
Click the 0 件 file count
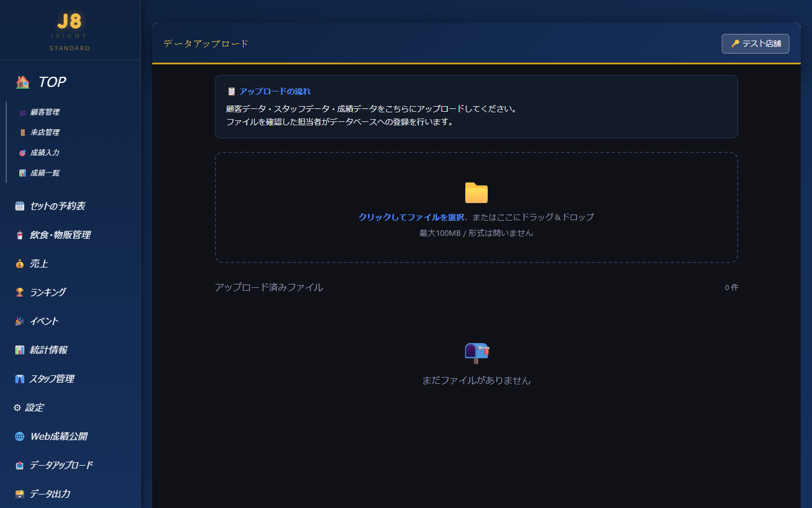pyautogui.click(x=731, y=287)
